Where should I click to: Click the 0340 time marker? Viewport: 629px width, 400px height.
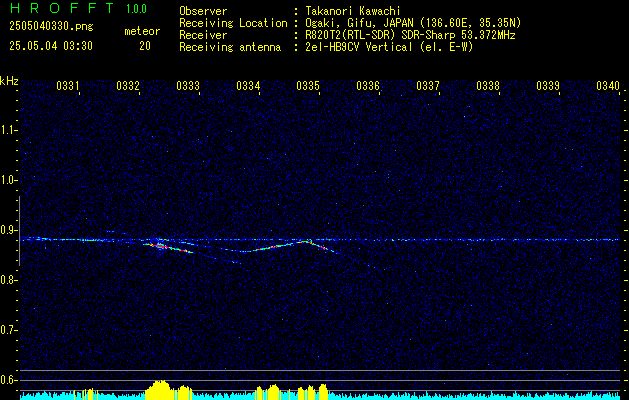[608, 85]
